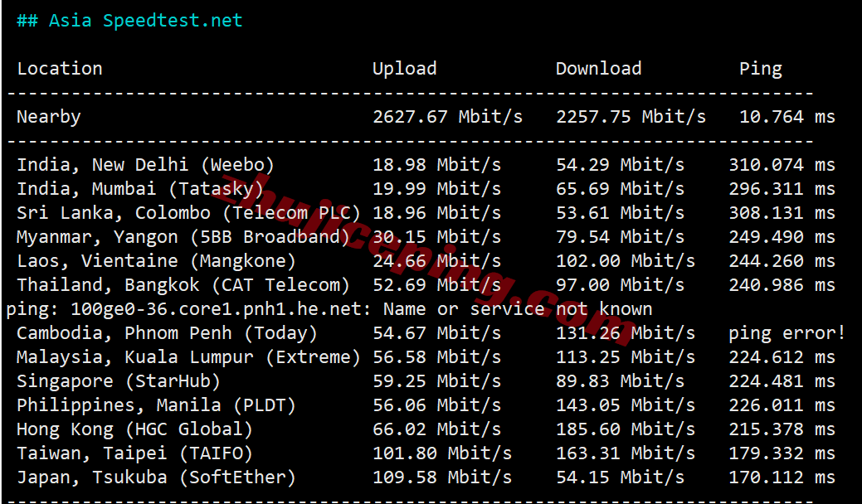The height and width of the screenshot is (504, 862).
Task: Select Manila download 143.05 Mbit/s
Action: (x=626, y=405)
